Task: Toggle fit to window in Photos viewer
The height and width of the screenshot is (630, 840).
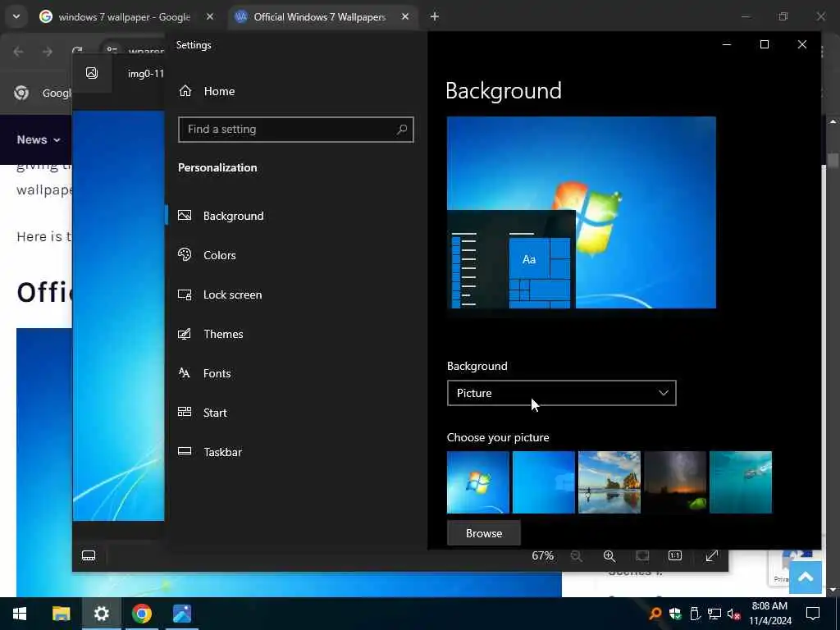Action: tap(642, 556)
